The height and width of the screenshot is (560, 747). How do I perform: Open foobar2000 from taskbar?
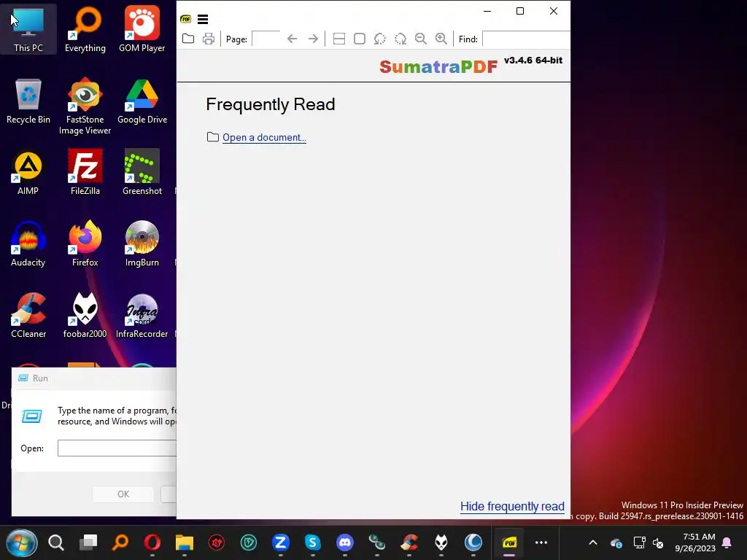tap(441, 542)
